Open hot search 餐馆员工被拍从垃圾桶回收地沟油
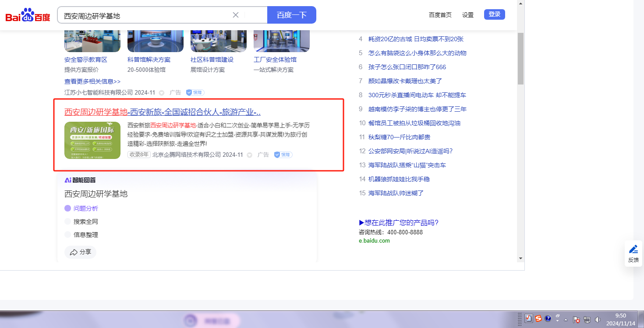The height and width of the screenshot is (328, 644). pos(414,123)
